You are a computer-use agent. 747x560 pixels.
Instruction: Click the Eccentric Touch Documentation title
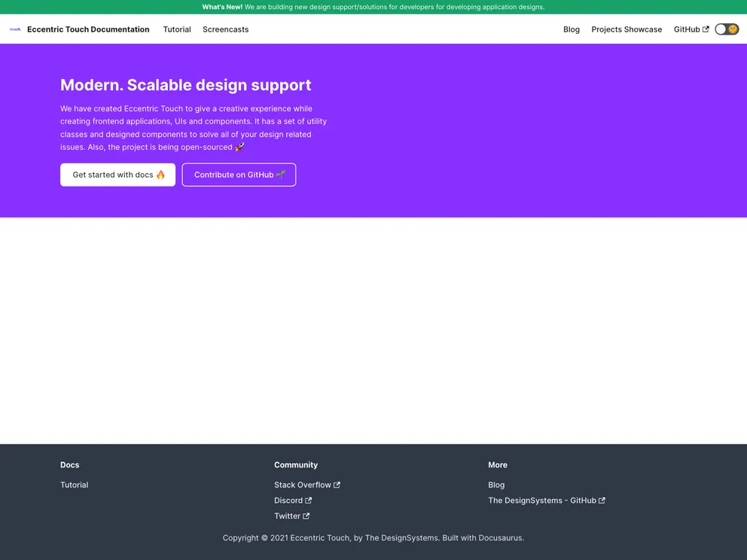88,29
